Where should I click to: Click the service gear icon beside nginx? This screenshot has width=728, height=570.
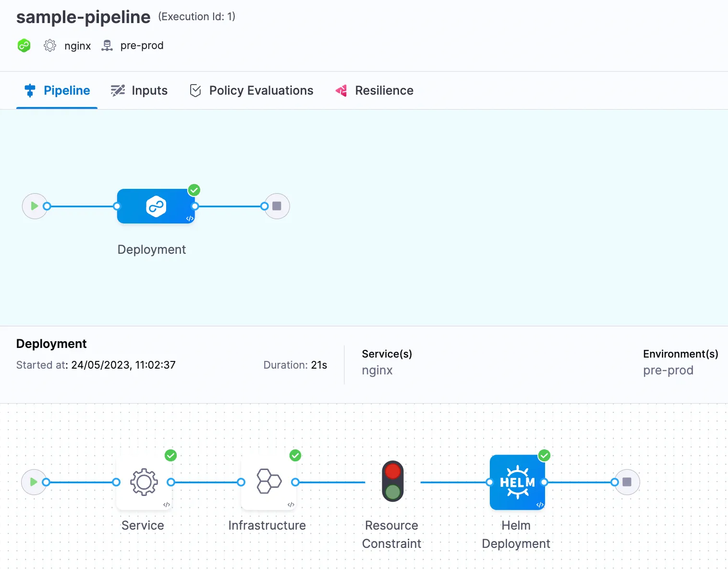click(x=50, y=46)
